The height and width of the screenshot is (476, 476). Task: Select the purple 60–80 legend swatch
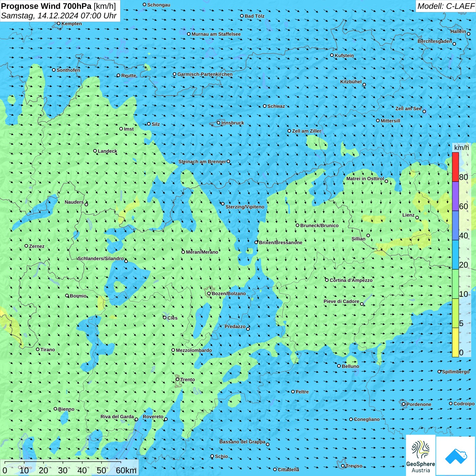tap(455, 197)
